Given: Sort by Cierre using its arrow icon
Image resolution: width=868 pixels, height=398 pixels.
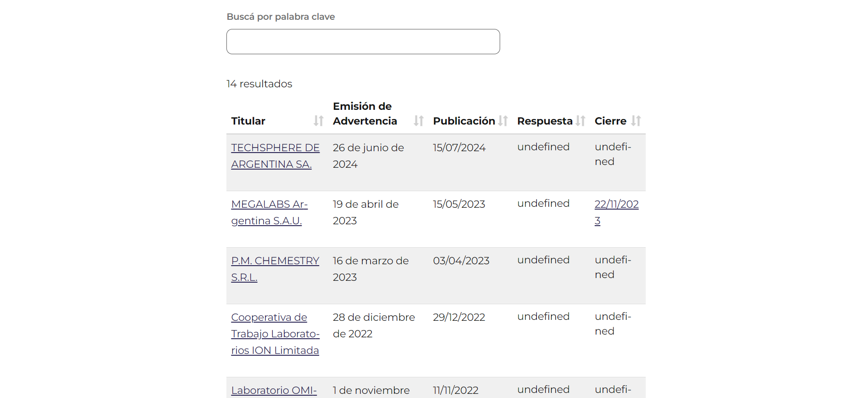Looking at the screenshot, I should (x=636, y=121).
